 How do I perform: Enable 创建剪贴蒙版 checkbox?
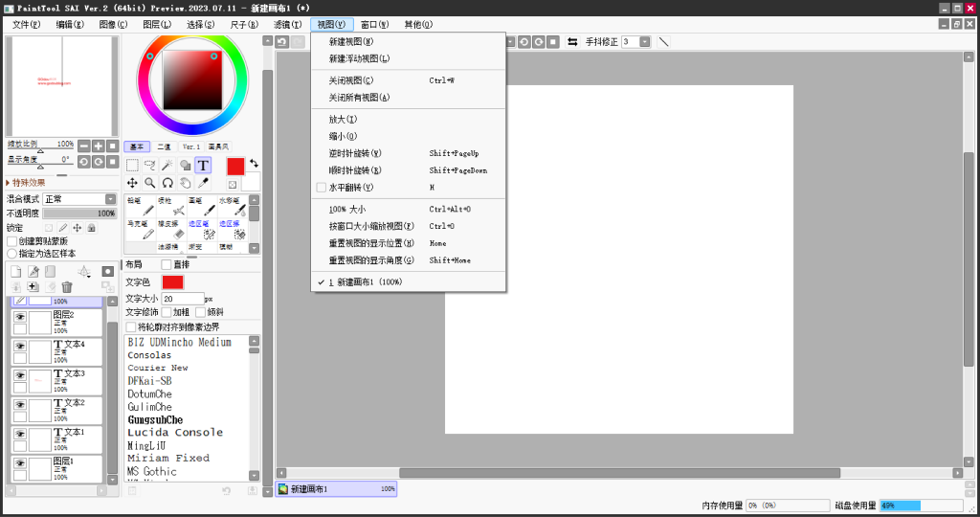11,241
